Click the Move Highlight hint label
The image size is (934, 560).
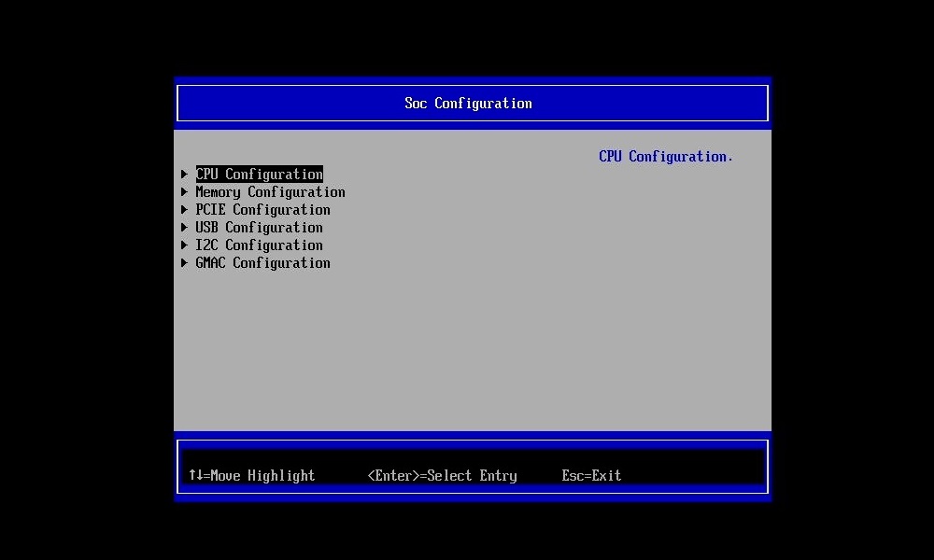(252, 475)
